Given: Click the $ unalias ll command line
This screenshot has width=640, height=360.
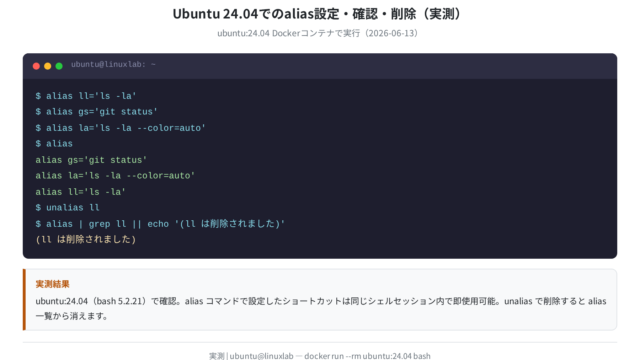Looking at the screenshot, I should (67, 208).
